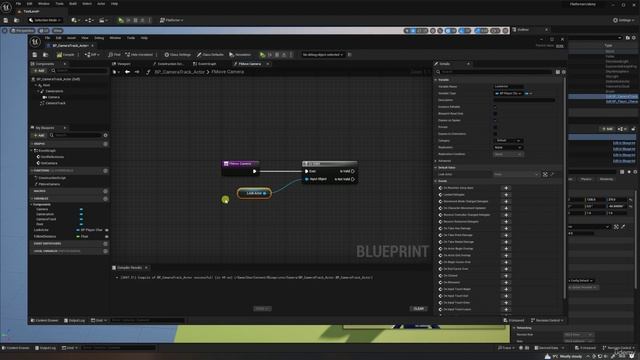Expand the Advanced section in Details
The height and width of the screenshot is (360, 640).
click(436, 161)
